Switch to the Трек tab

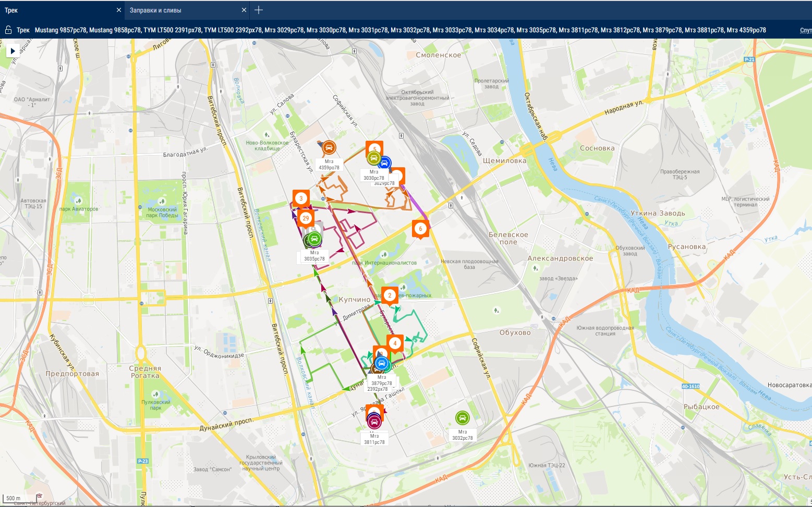point(62,10)
